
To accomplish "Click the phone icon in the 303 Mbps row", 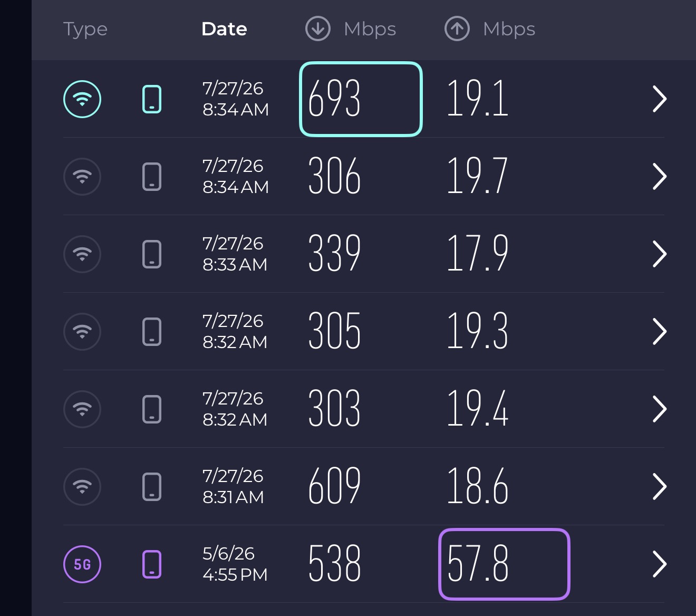I will tap(152, 409).
